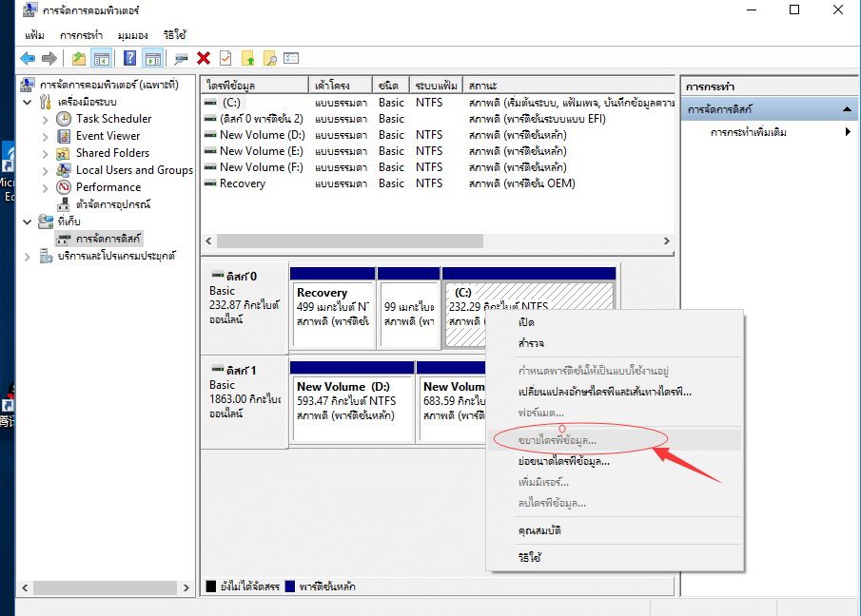Image resolution: width=861 pixels, height=616 pixels.
Task: Open Help using the blue question mark icon
Action: tap(130, 57)
